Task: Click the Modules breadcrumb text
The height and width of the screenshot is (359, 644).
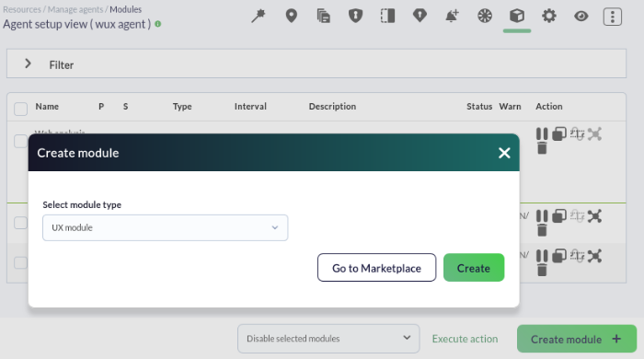Action: click(x=125, y=9)
